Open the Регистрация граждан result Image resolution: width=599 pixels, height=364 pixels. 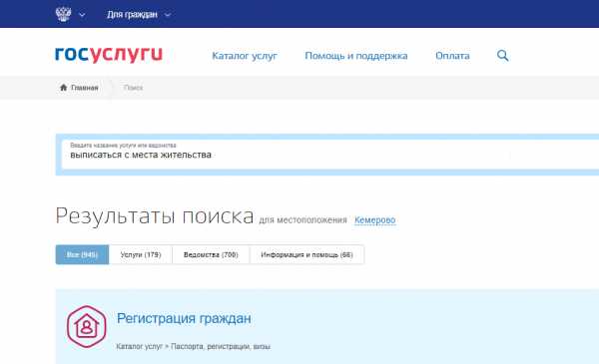click(x=184, y=318)
